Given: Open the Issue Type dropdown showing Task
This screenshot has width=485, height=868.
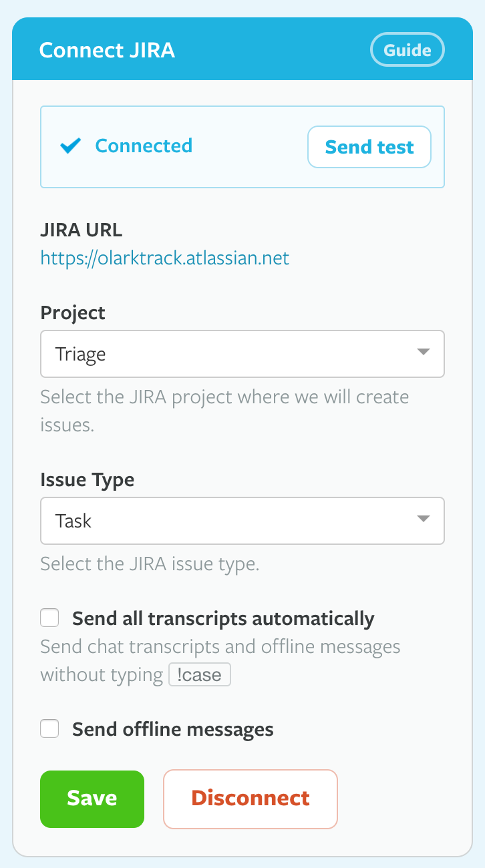Looking at the screenshot, I should (227, 521).
